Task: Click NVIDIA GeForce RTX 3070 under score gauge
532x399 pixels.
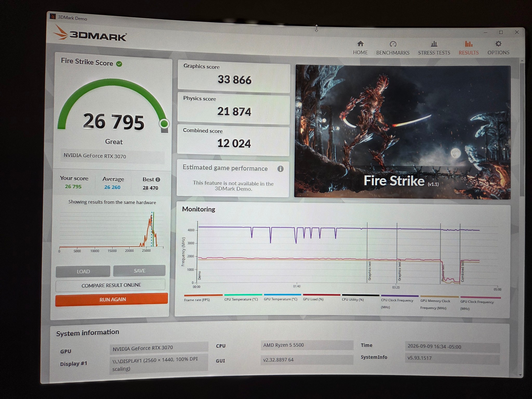Action: (x=113, y=156)
